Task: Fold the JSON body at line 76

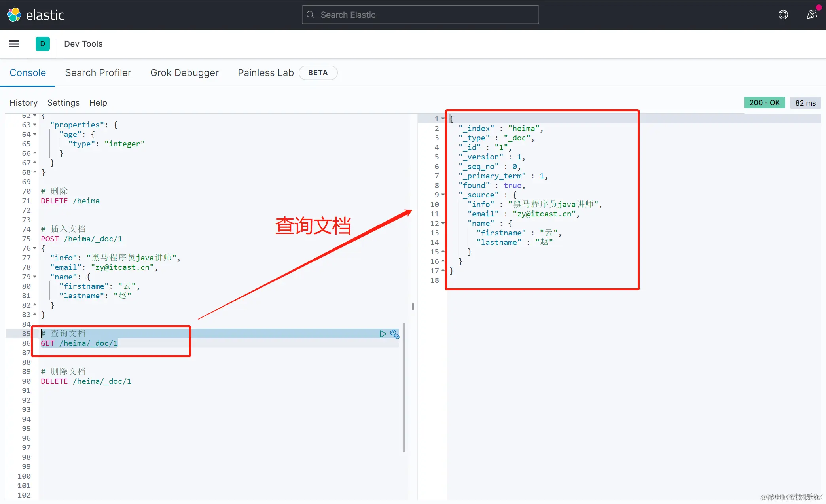Action: 35,248
